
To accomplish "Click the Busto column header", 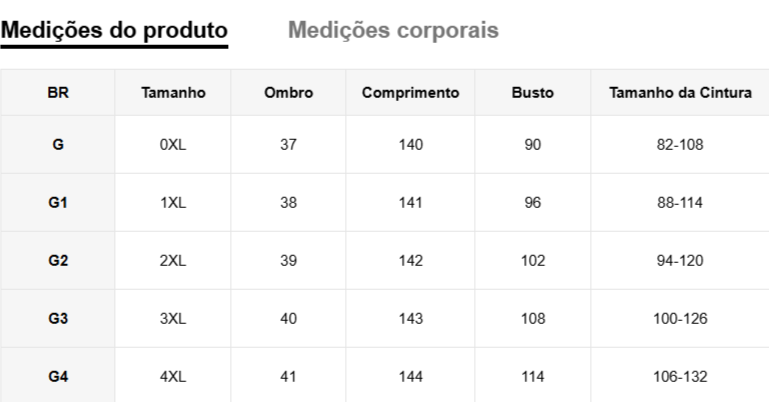I will [x=533, y=93].
